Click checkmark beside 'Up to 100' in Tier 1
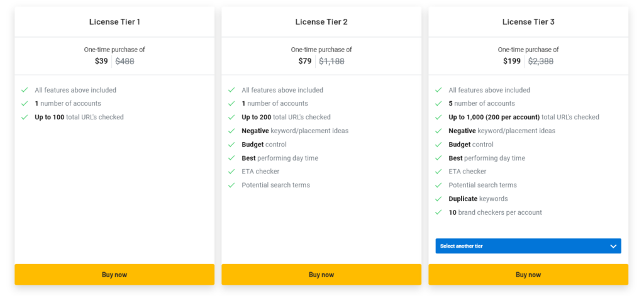This screenshot has width=644, height=296. click(25, 118)
